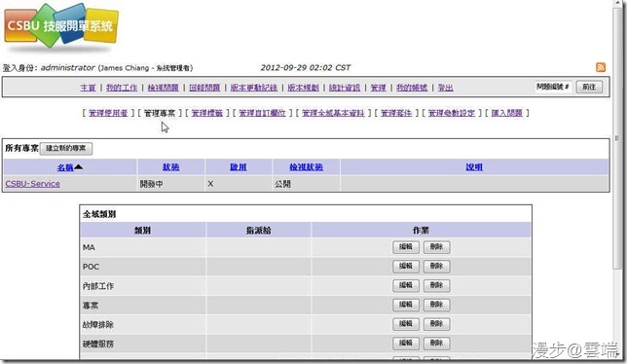Screen dimensions: 627x364
Task: Click 編輯 for the 硬體服務 category
Action: click(406, 343)
